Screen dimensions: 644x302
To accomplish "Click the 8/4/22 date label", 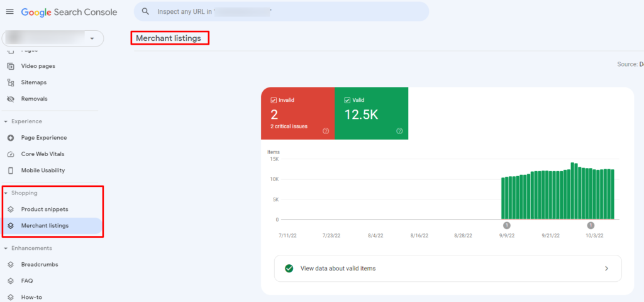I will tap(375, 236).
